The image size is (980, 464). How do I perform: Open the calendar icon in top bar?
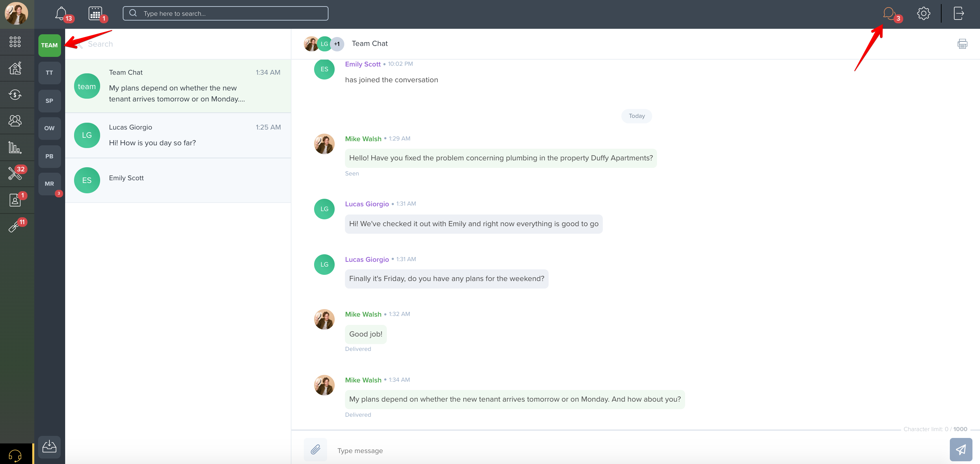pos(95,14)
